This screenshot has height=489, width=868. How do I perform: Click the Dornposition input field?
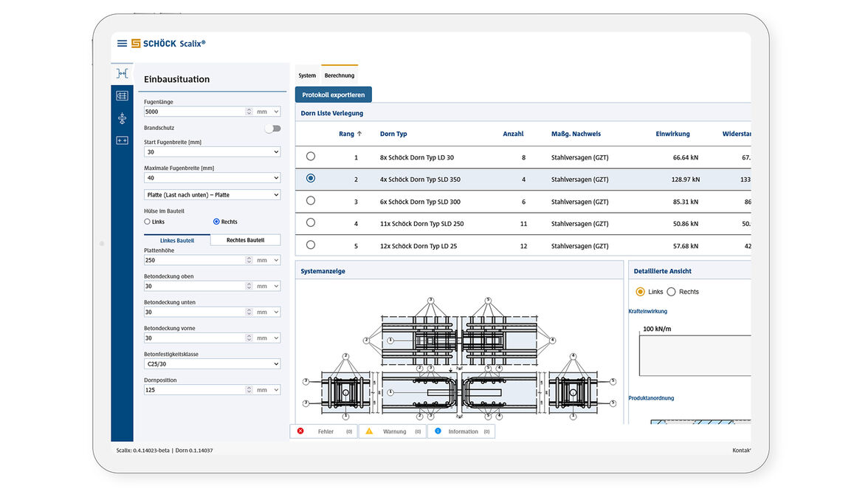(194, 390)
